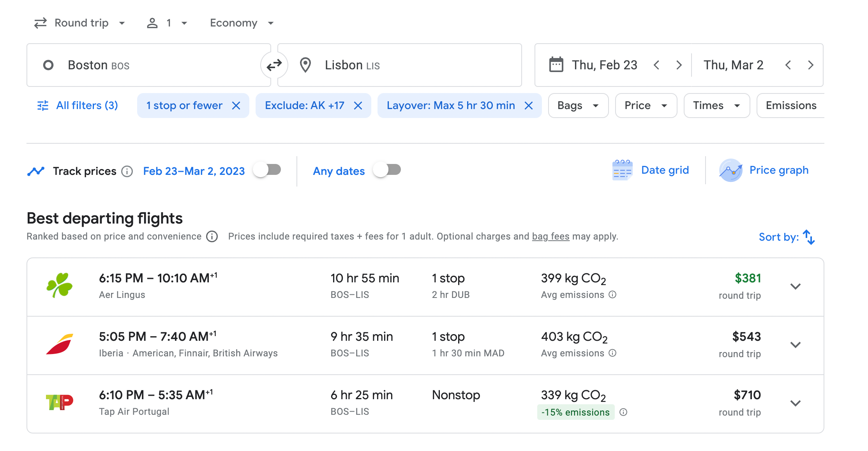Open the Times filter menu
The width and height of the screenshot is (868, 451).
716,106
